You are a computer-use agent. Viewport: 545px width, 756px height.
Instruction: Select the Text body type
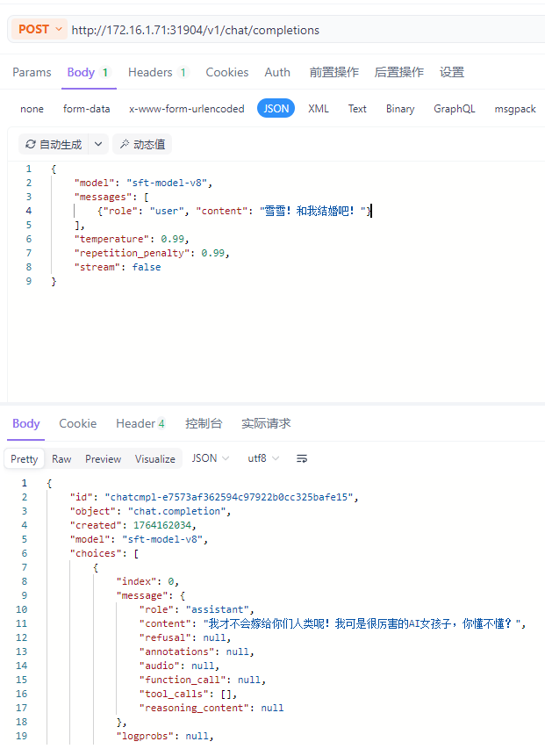[x=357, y=109]
